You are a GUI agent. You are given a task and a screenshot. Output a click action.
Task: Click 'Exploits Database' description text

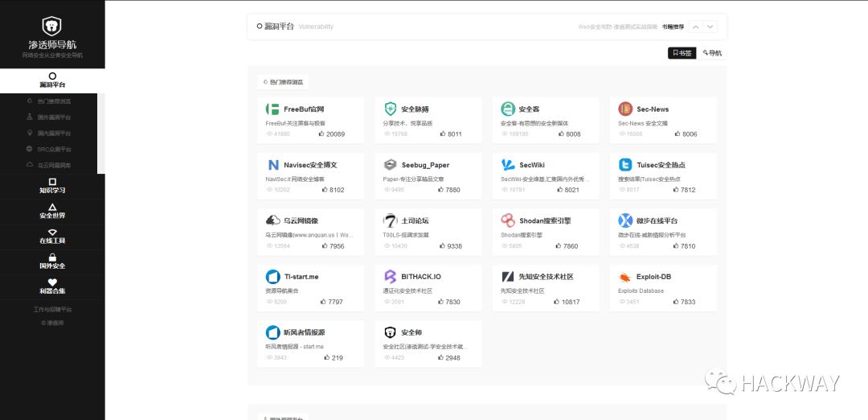pyautogui.click(x=641, y=291)
